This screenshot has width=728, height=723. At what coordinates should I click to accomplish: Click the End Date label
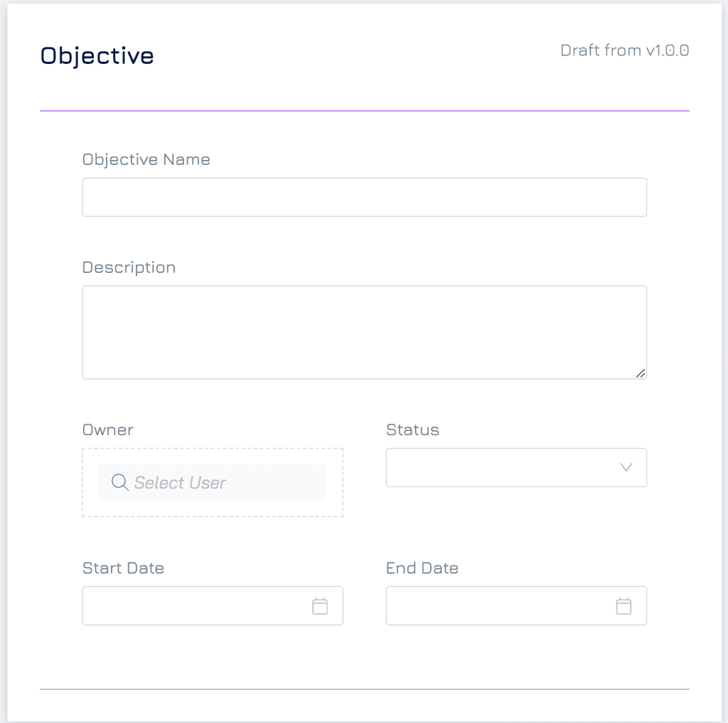pos(422,568)
